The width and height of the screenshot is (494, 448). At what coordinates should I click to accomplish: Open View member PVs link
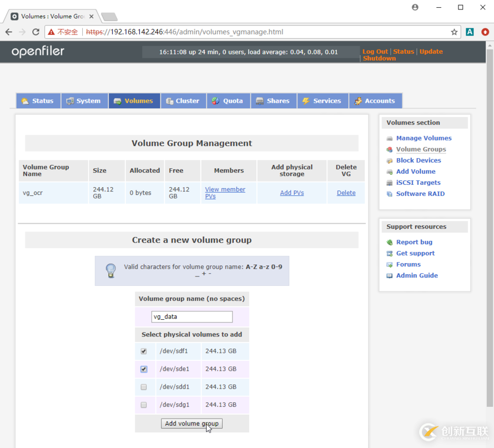225,193
